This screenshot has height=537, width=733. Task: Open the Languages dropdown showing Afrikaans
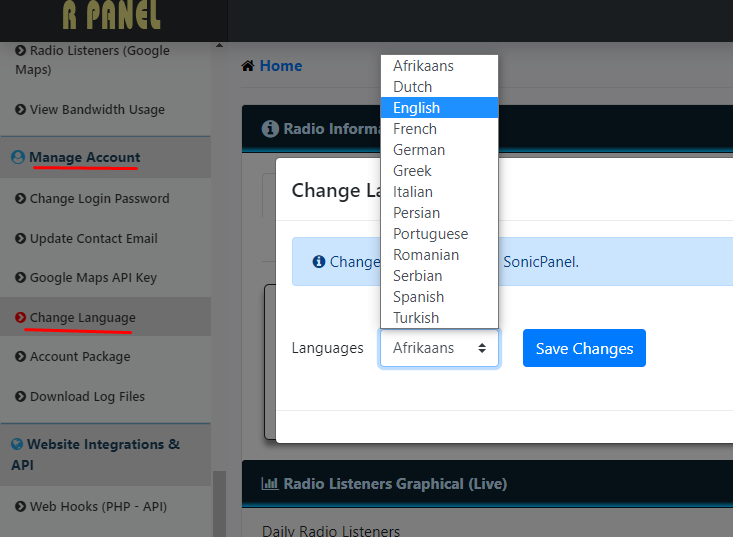point(439,348)
